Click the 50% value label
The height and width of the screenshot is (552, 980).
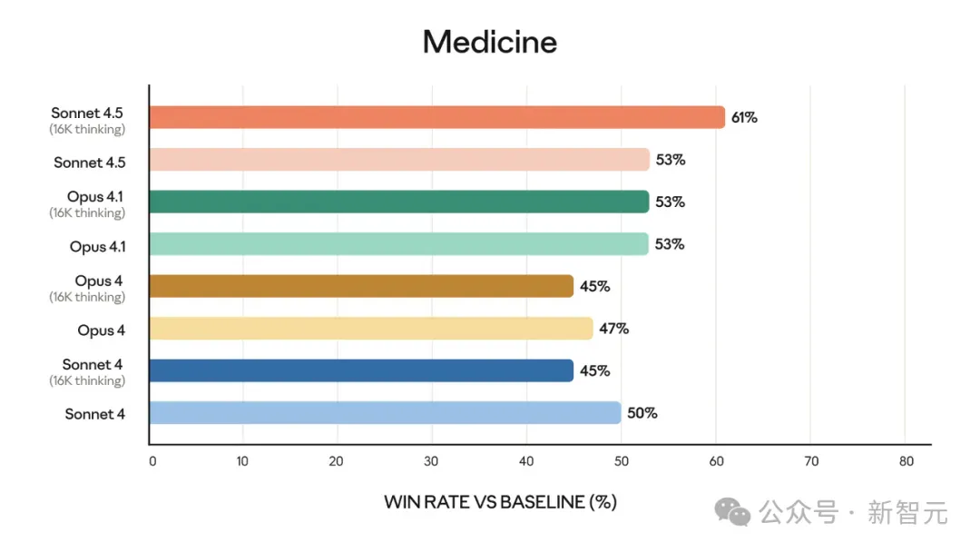[x=642, y=412]
